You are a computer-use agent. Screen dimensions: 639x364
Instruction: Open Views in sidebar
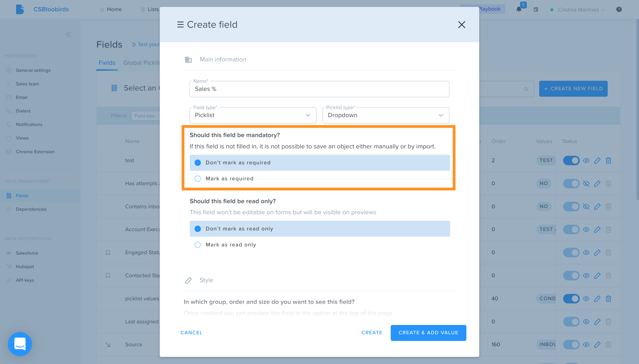[22, 138]
